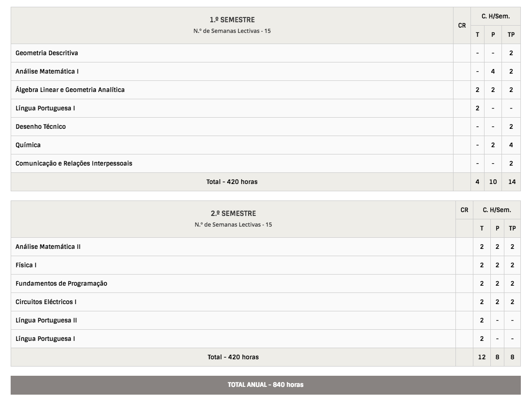Click Língua Portuguesa I in first semester
Screen dimensions: 532x399
pyautogui.click(x=45, y=108)
